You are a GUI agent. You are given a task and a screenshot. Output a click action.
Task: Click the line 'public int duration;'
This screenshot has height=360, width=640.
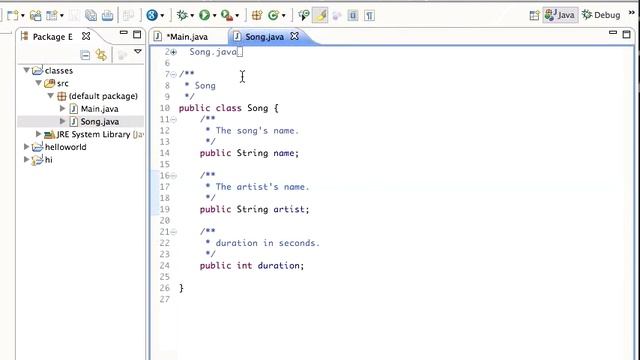(252, 266)
